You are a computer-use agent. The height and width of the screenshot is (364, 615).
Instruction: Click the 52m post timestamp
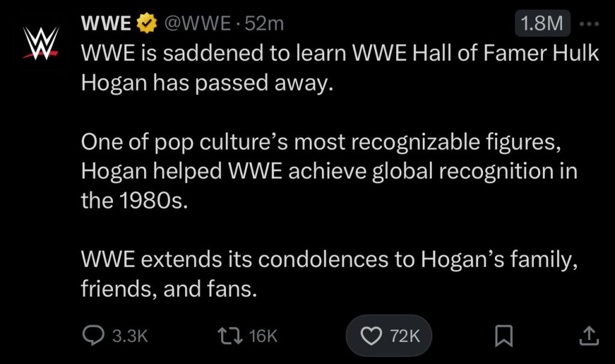[x=264, y=23]
